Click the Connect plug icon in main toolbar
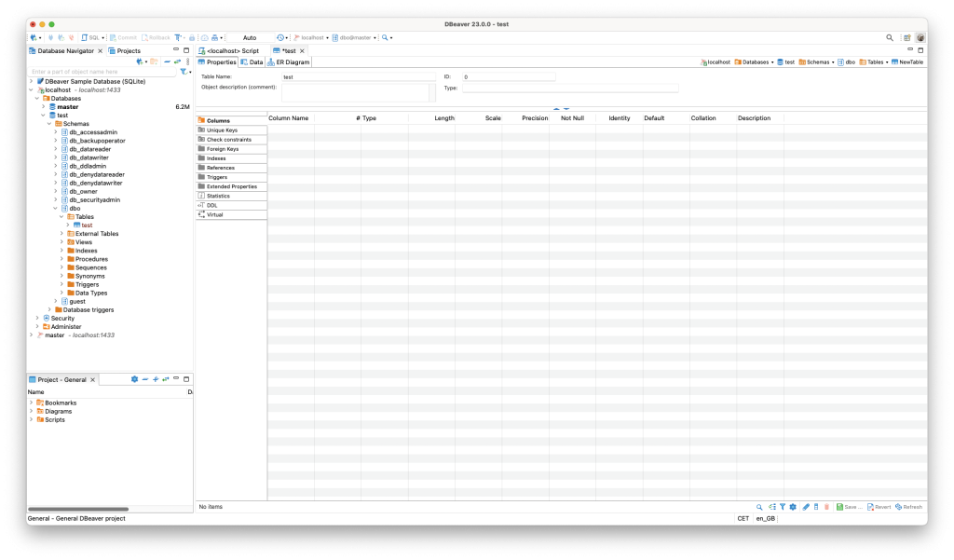 (50, 38)
